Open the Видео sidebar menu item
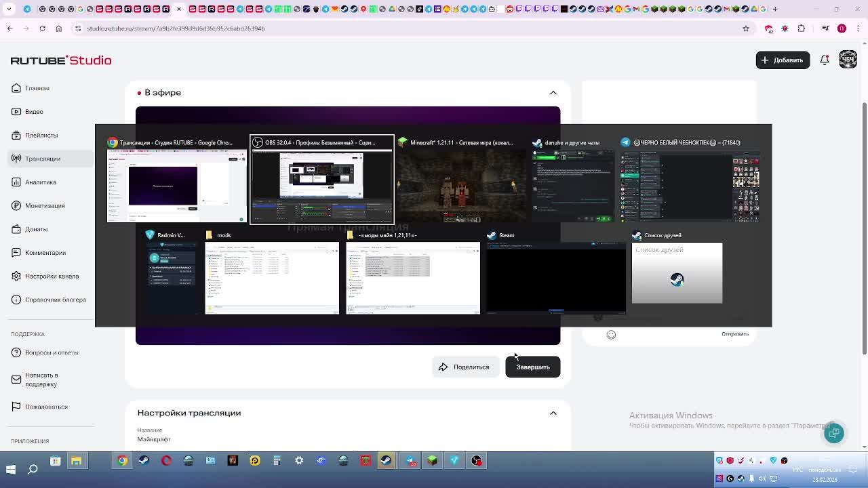The width and height of the screenshot is (868, 488). coord(34,112)
